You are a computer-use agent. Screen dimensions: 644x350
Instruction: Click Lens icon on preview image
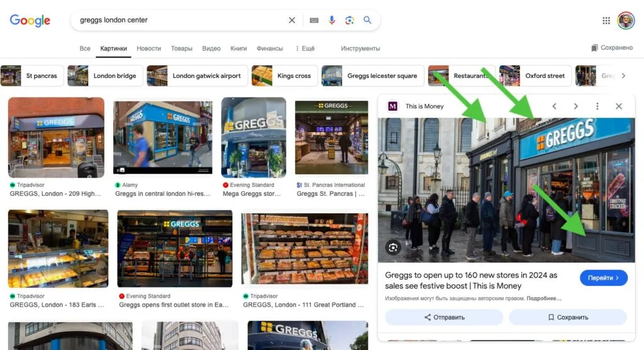(392, 247)
